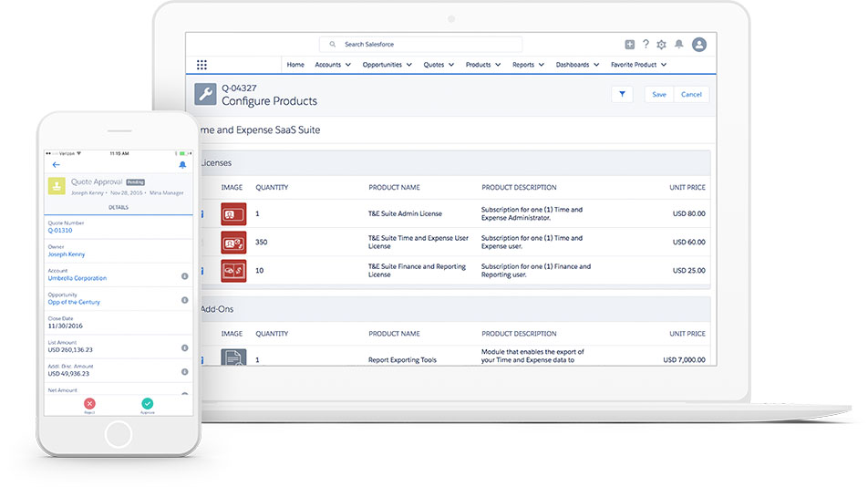Open the setup gear icon
Screen dimensions: 868x487
(662, 45)
